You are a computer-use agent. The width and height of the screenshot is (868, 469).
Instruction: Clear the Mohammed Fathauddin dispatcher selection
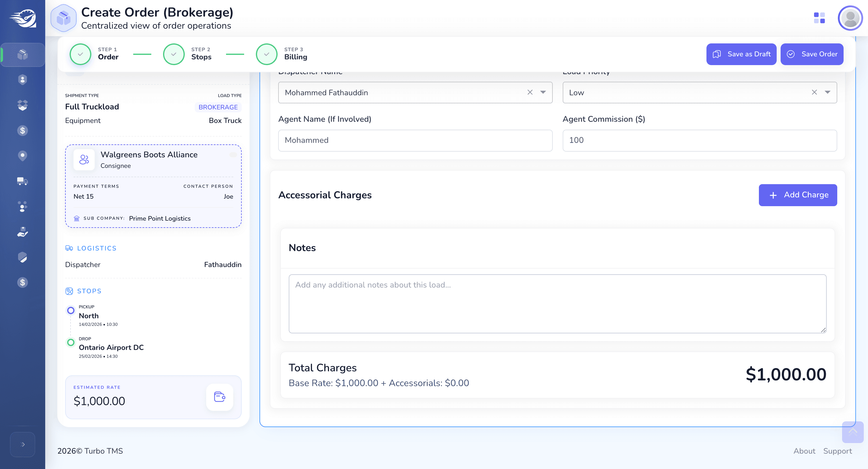530,92
